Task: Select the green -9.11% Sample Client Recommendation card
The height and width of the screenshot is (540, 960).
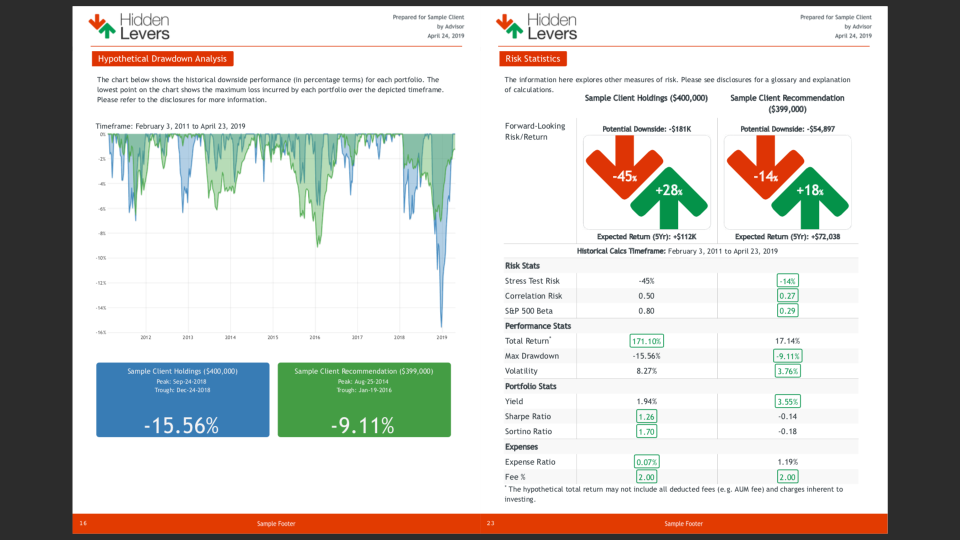Action: pyautogui.click(x=364, y=399)
